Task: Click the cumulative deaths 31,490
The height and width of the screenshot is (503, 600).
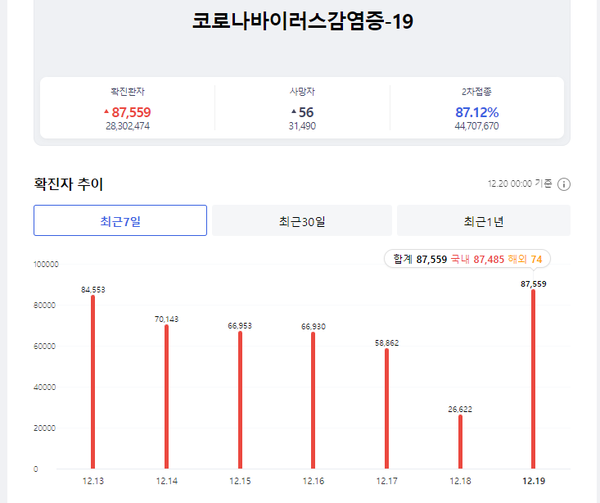Action: (x=302, y=126)
